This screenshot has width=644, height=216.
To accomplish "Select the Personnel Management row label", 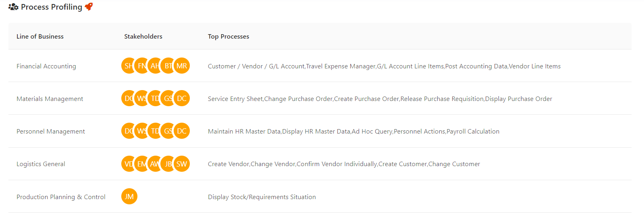I will [50, 131].
